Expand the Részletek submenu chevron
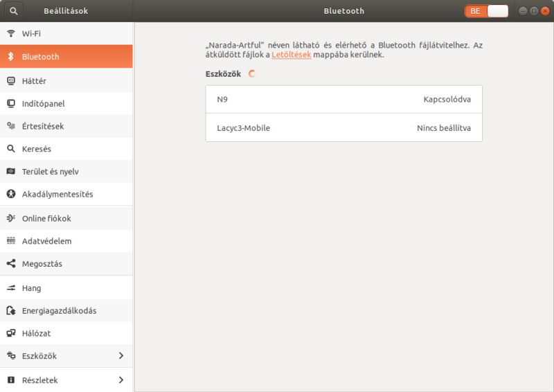Viewport: 554px width, 392px height. 121,380
